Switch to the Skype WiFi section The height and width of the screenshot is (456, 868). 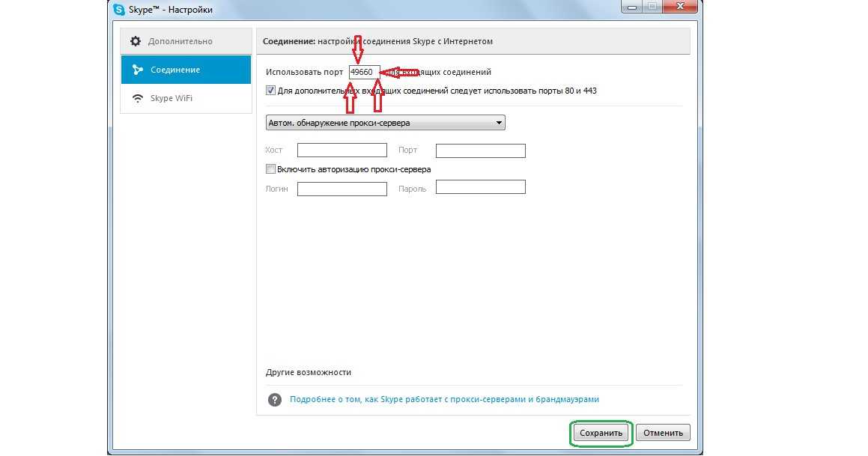(x=186, y=98)
